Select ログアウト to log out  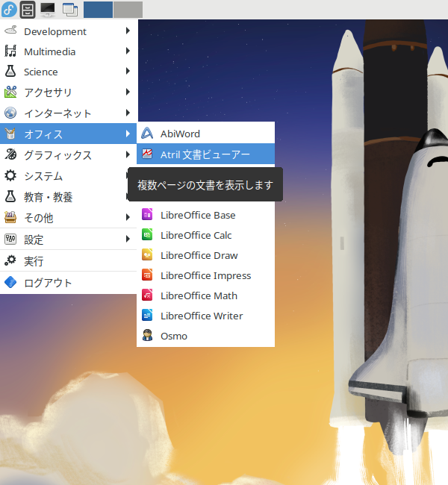68,282
